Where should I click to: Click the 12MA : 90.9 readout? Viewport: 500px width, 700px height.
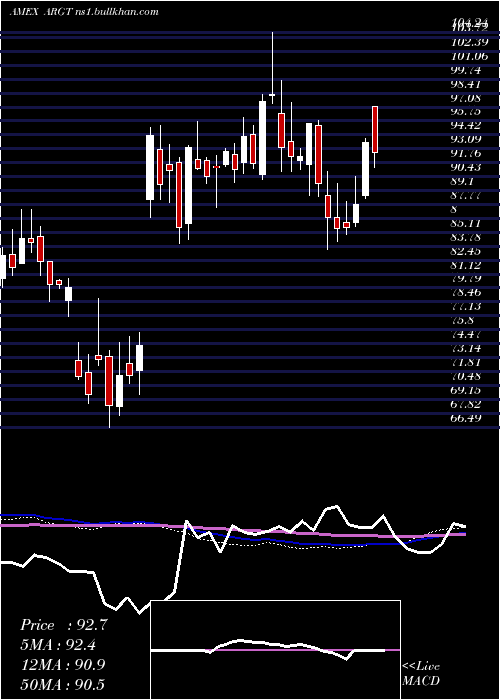[63, 664]
